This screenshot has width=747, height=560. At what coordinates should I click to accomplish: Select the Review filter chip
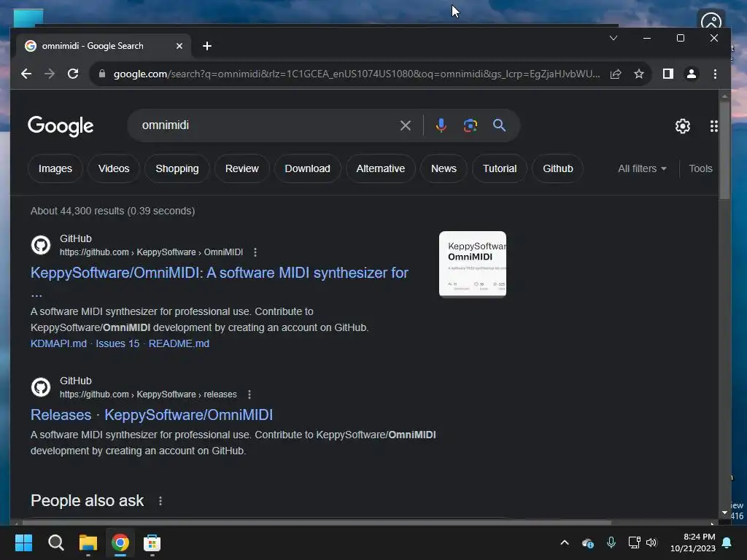pos(242,168)
